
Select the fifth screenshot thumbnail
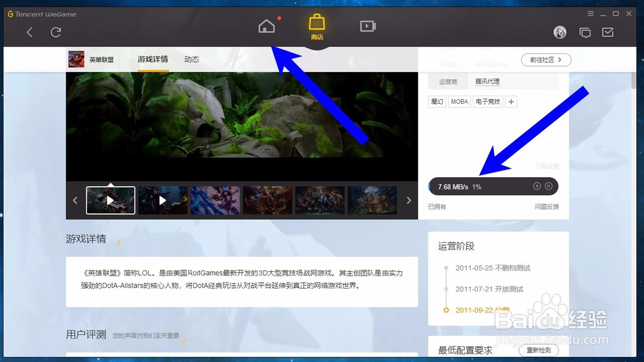pyautogui.click(x=320, y=200)
